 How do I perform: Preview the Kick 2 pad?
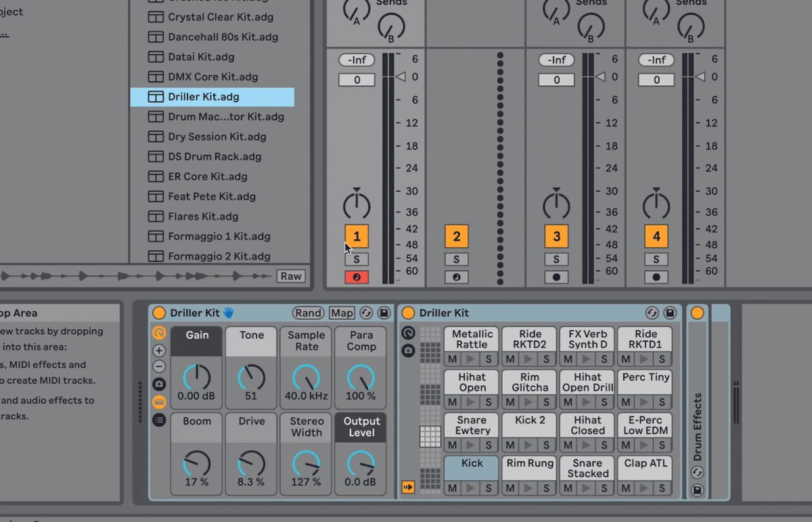pyautogui.click(x=529, y=445)
